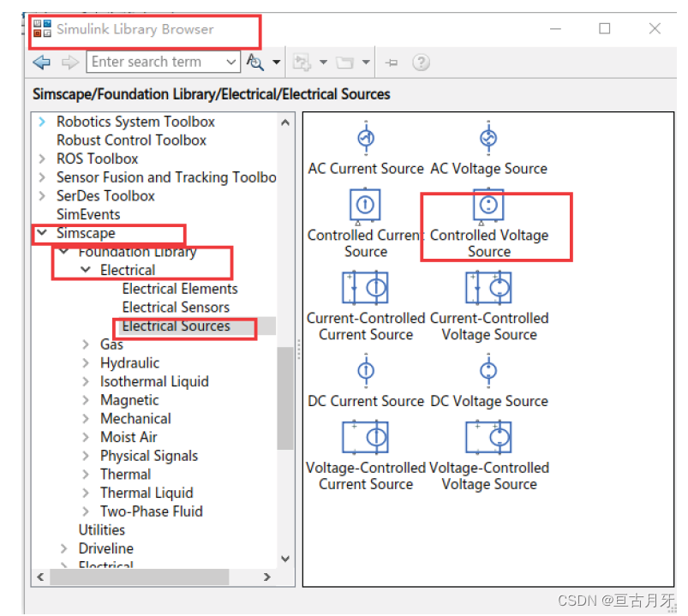Expand the Mechanical library node
The height and width of the screenshot is (616, 688).
[x=86, y=419]
